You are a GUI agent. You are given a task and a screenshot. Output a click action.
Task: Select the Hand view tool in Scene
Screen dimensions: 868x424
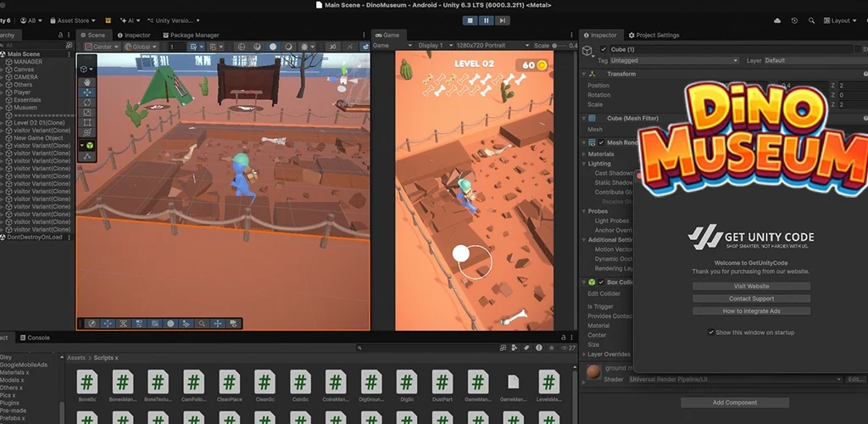tap(87, 82)
